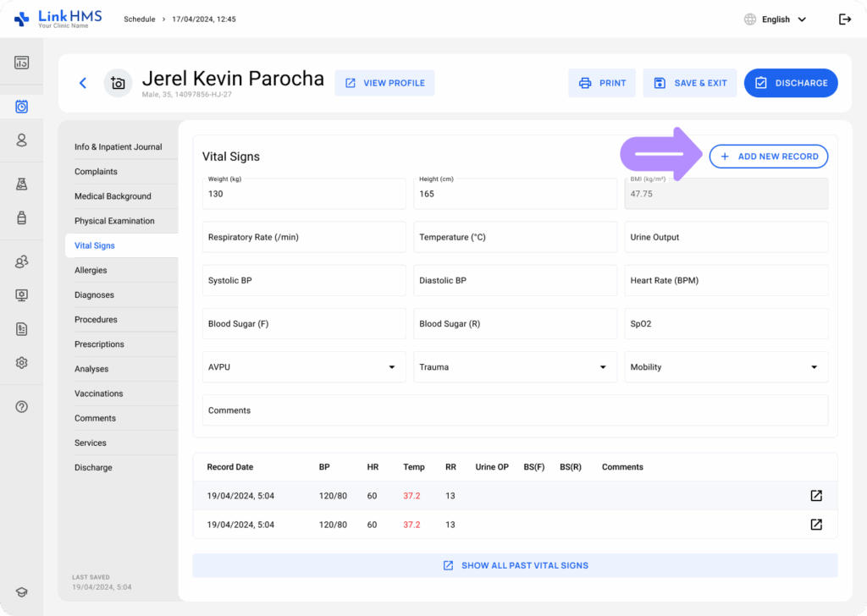Click the Schedule breadcrumb link

tap(140, 19)
